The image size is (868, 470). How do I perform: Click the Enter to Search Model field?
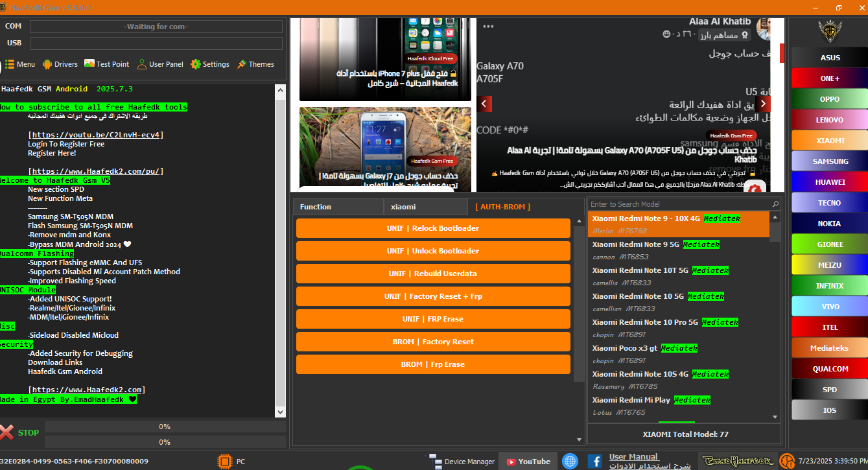tap(679, 204)
